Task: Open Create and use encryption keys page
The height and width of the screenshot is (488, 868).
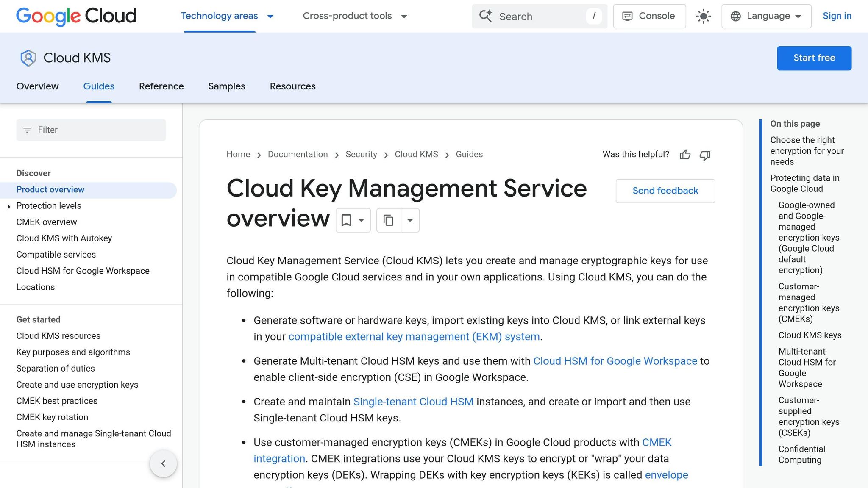Action: tap(77, 385)
